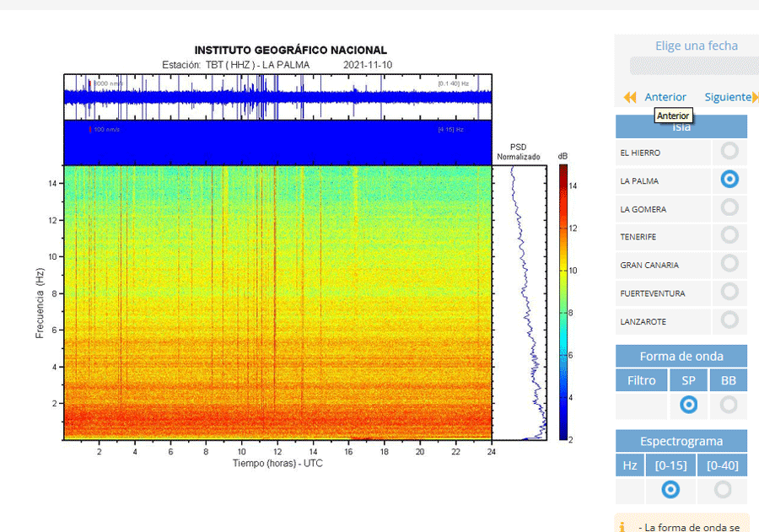Select GRAN CANARIA radio button
This screenshot has width=759, height=532.
(729, 263)
